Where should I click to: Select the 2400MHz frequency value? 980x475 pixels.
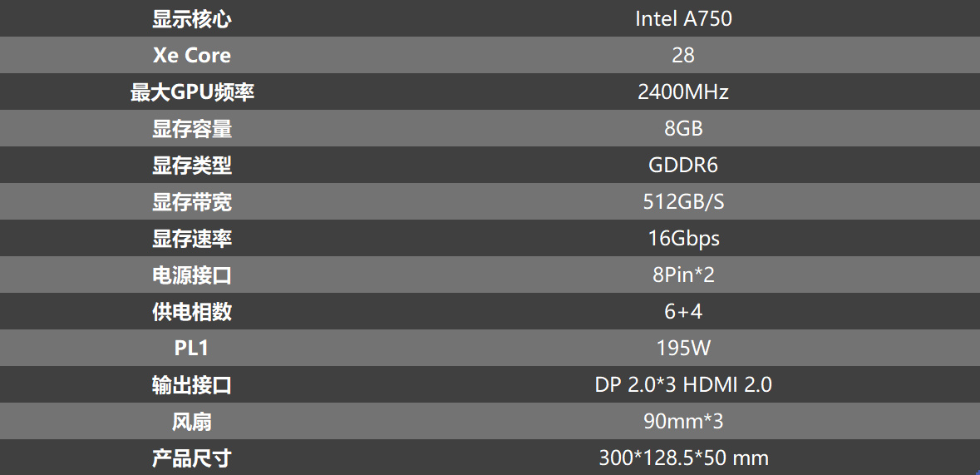683,92
